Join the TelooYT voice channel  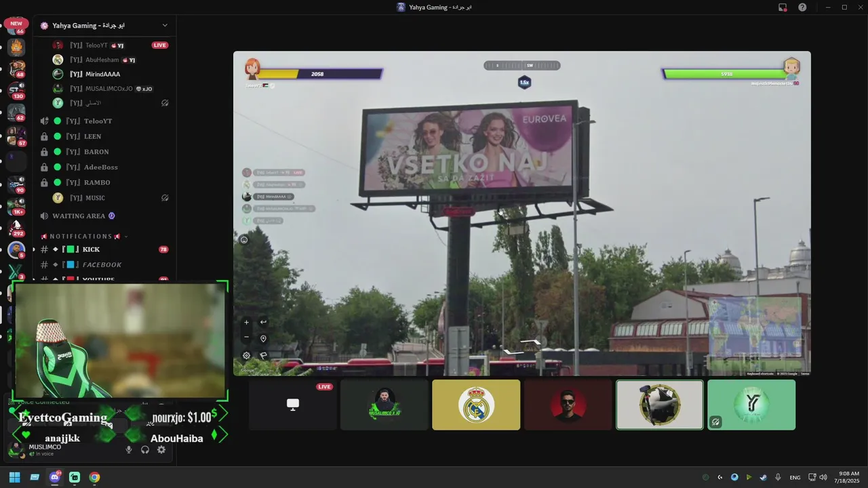pos(104,121)
